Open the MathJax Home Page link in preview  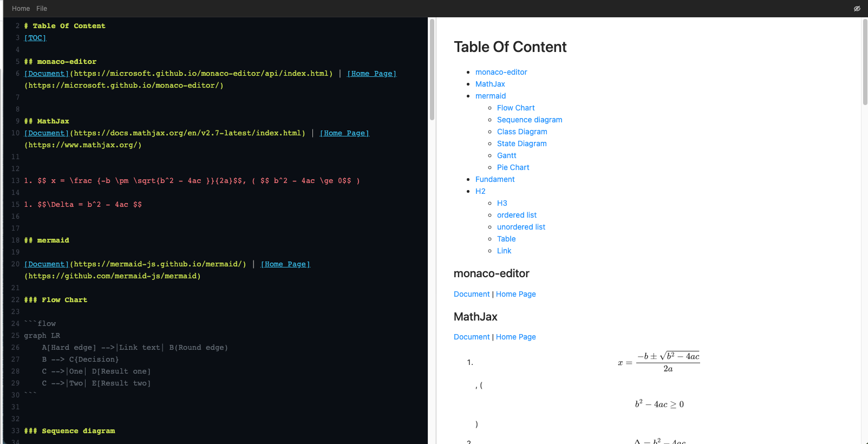point(515,337)
